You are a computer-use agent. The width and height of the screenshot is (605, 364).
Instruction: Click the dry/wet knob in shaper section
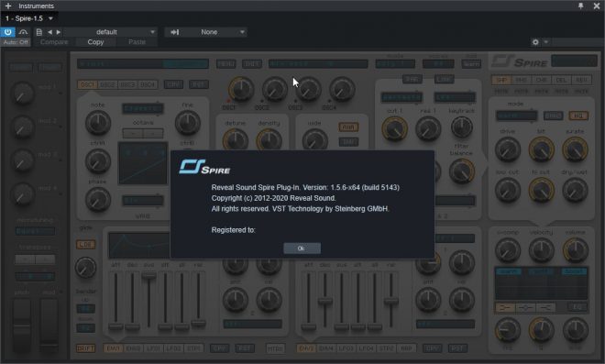[x=575, y=191]
